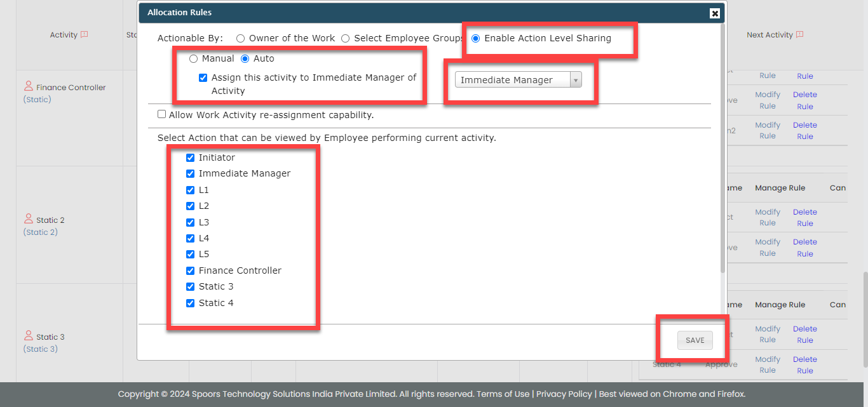The height and width of the screenshot is (407, 868).
Task: Open the Terms of Use link
Action: point(503,394)
